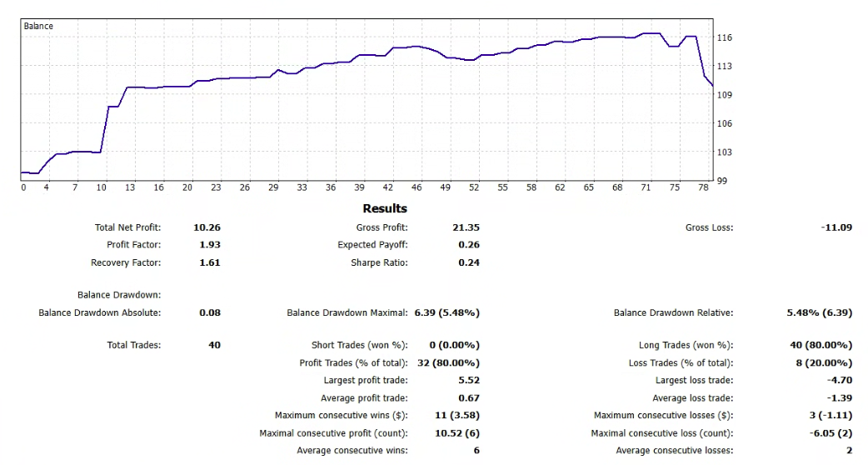Screen dimensions: 868x465
Task: Click the Balance Drawdown Absolute value 0.08
Action: pos(210,313)
